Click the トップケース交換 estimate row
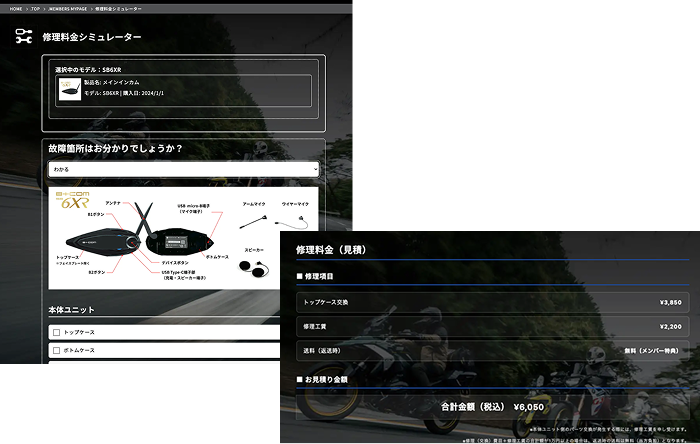Screen dimensions: 700x444 pos(492,301)
